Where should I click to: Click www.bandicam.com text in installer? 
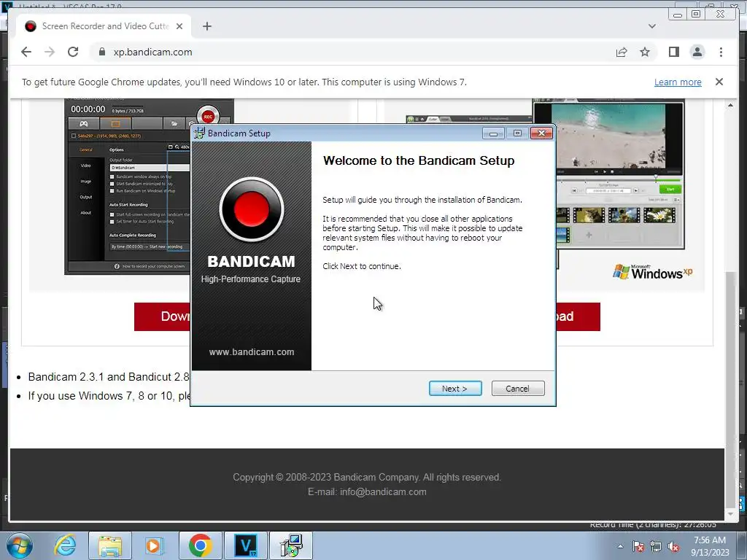point(252,352)
